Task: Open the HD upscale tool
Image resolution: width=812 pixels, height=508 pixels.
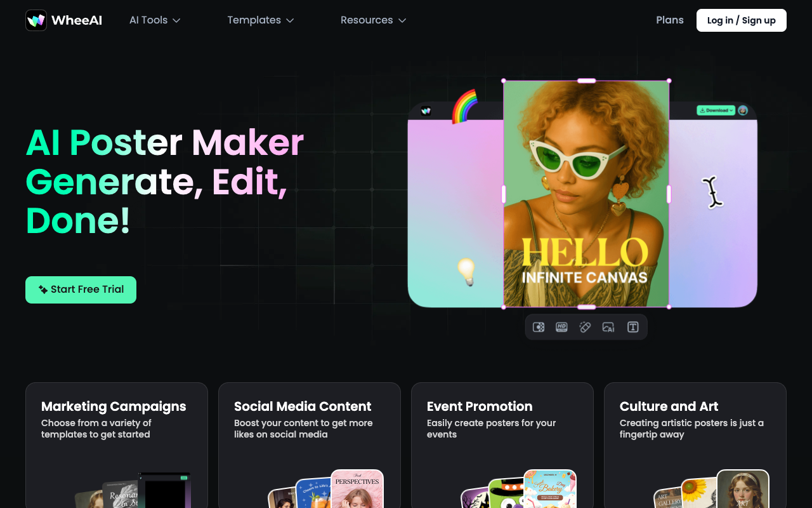Action: click(561, 326)
